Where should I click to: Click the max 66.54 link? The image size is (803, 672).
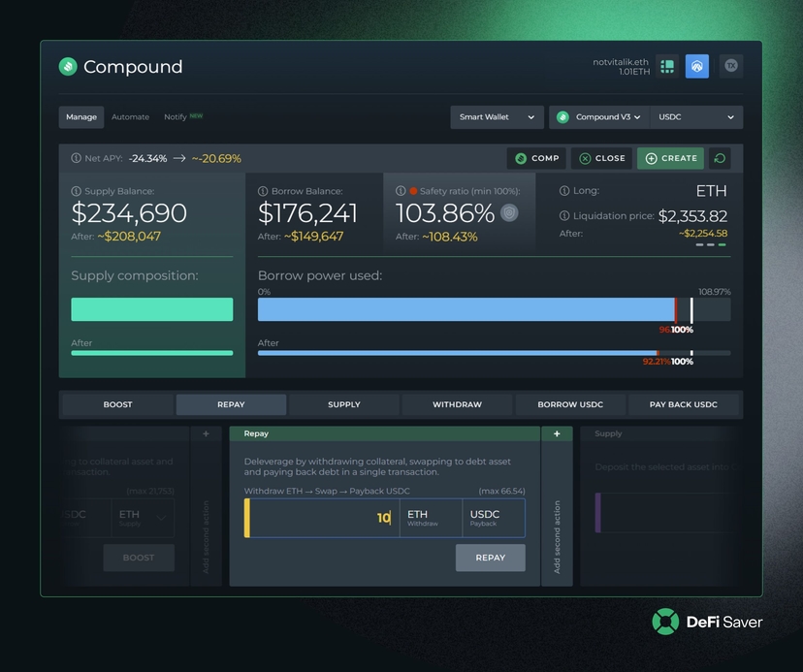click(x=501, y=492)
